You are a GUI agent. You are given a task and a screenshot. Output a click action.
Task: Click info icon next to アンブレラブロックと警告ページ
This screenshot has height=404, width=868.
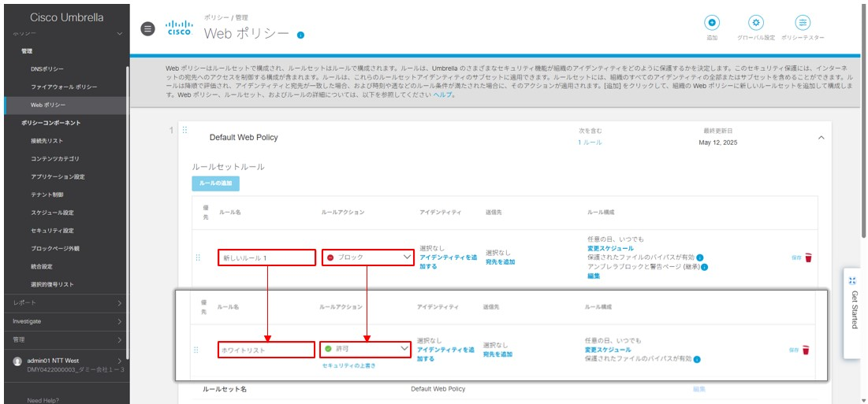(705, 267)
